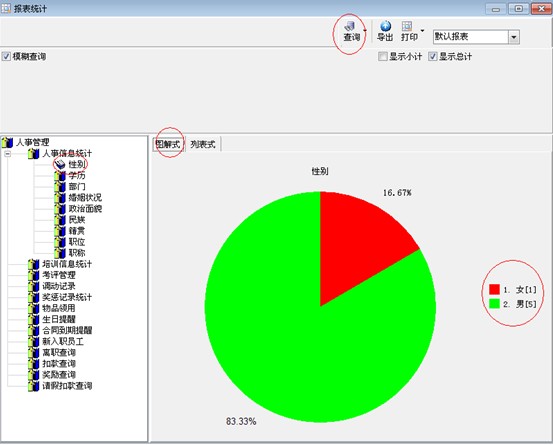Enable the 显示小计 checkbox
This screenshot has width=553, height=445.
click(383, 56)
